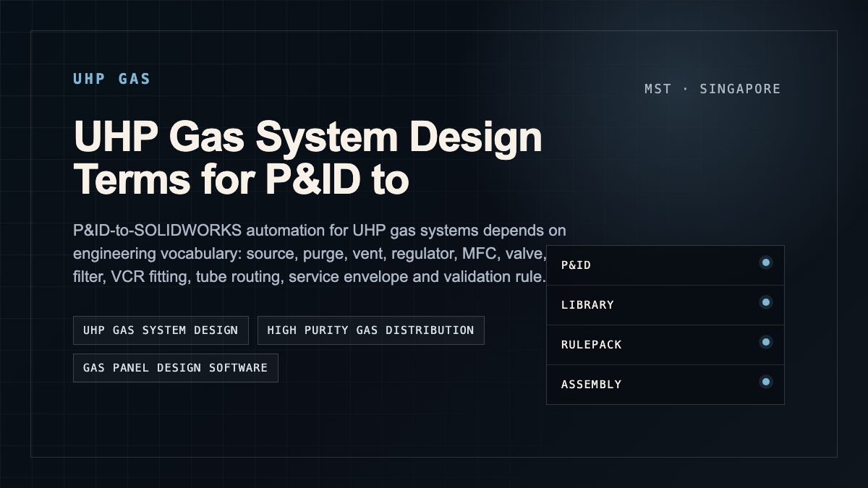Choose the ASSEMBLY row
Viewport: 868px width, 488px height.
(665, 385)
